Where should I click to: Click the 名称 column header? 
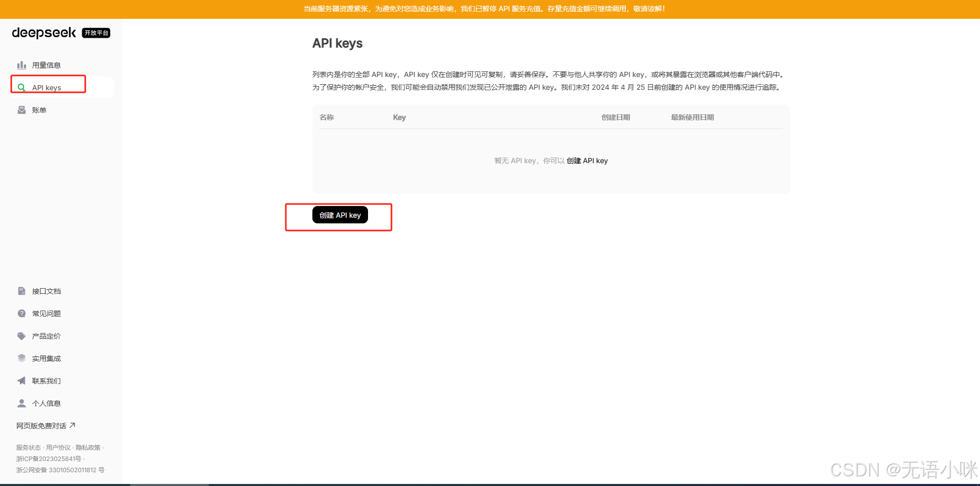tap(327, 117)
